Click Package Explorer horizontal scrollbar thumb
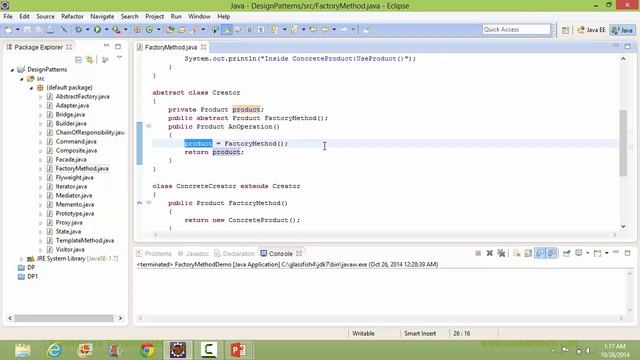The image size is (640, 360). (64, 318)
